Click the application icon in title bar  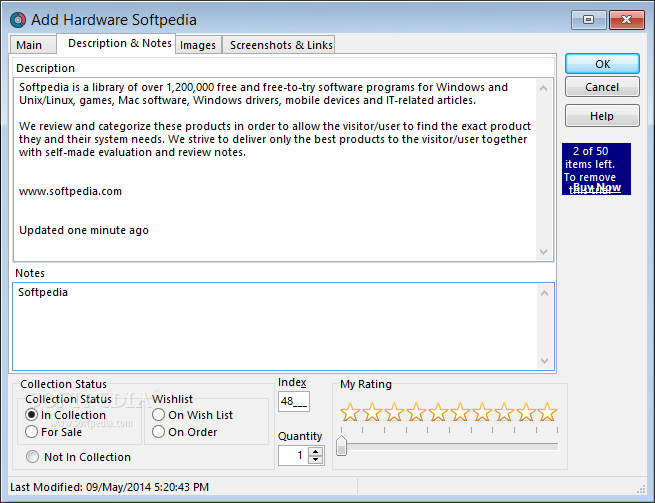click(18, 20)
